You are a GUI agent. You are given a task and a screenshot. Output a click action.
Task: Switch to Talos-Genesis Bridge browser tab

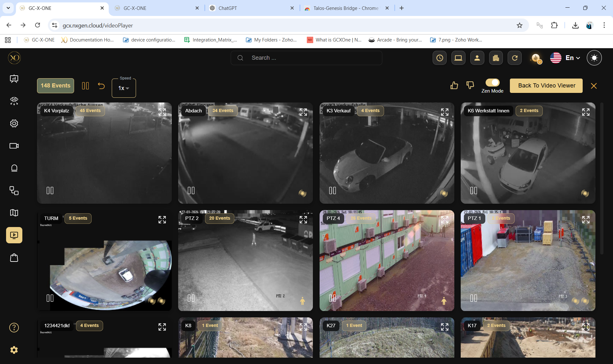click(346, 8)
